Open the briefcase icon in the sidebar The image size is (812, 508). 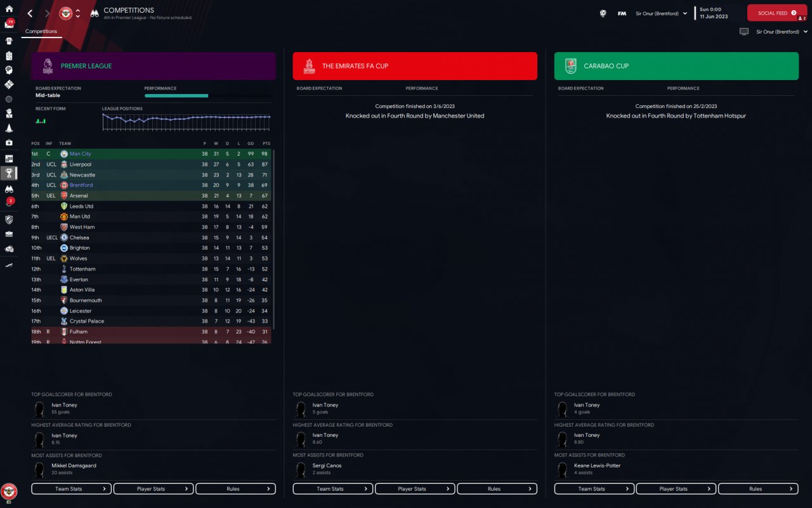(9, 234)
